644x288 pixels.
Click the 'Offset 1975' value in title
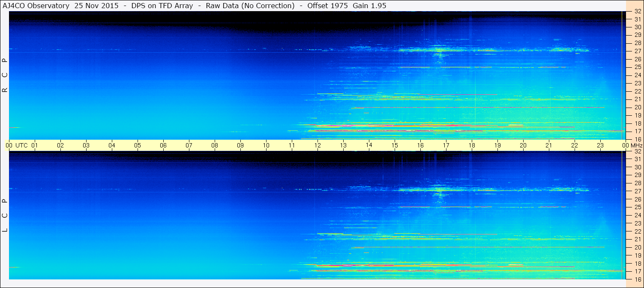(x=328, y=6)
